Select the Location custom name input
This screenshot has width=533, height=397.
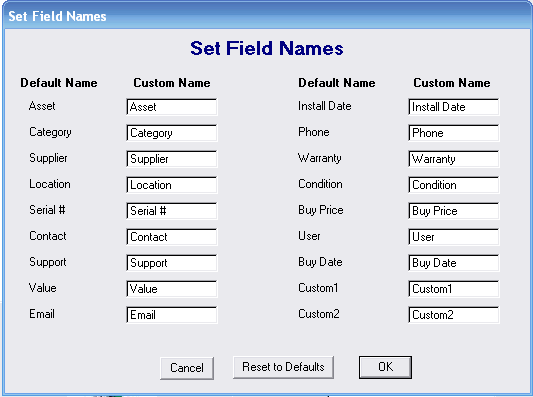point(172,185)
